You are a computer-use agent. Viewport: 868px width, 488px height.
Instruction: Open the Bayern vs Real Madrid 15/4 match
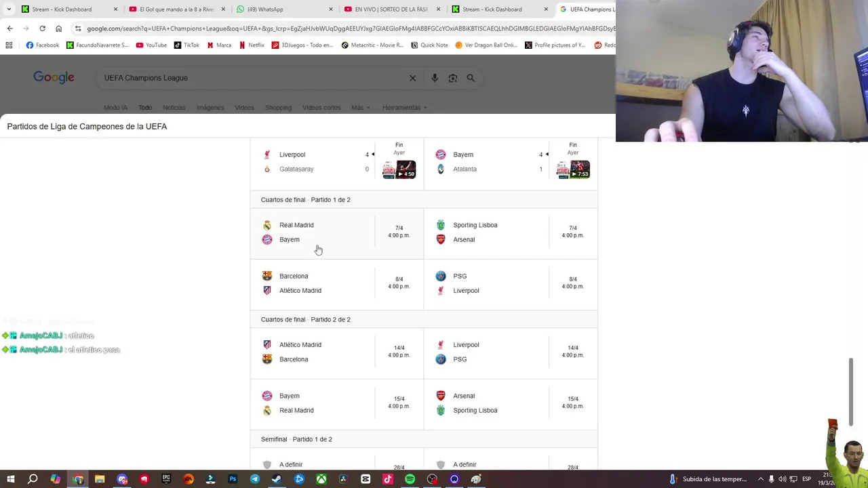click(337, 403)
